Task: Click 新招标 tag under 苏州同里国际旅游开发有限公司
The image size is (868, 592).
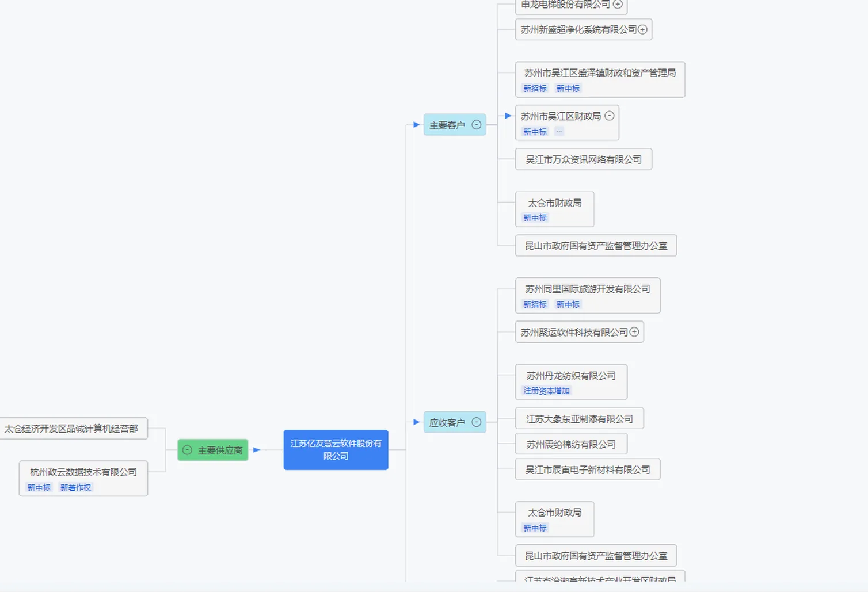Action: point(535,304)
